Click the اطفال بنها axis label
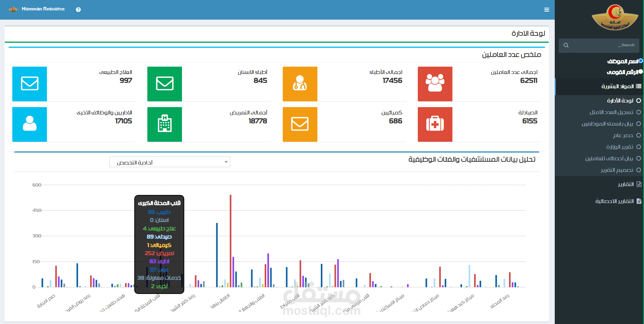Screen dimensions: 644x324 click(220, 301)
